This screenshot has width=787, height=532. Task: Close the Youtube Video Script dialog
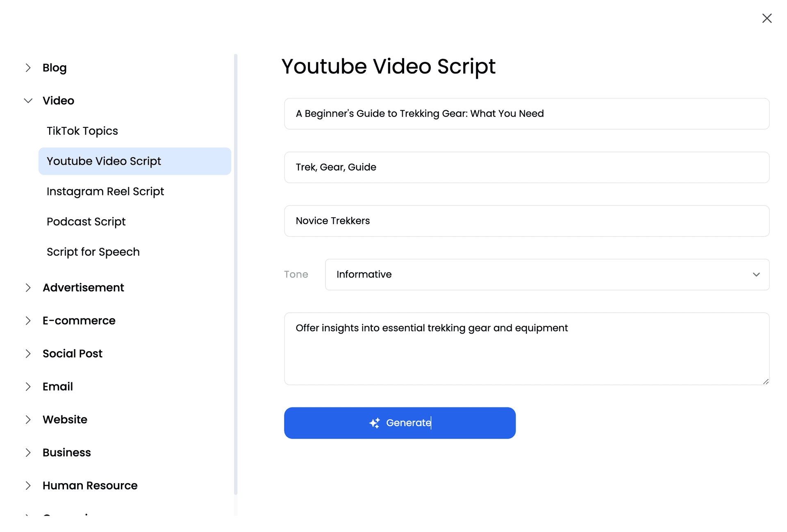point(767,18)
